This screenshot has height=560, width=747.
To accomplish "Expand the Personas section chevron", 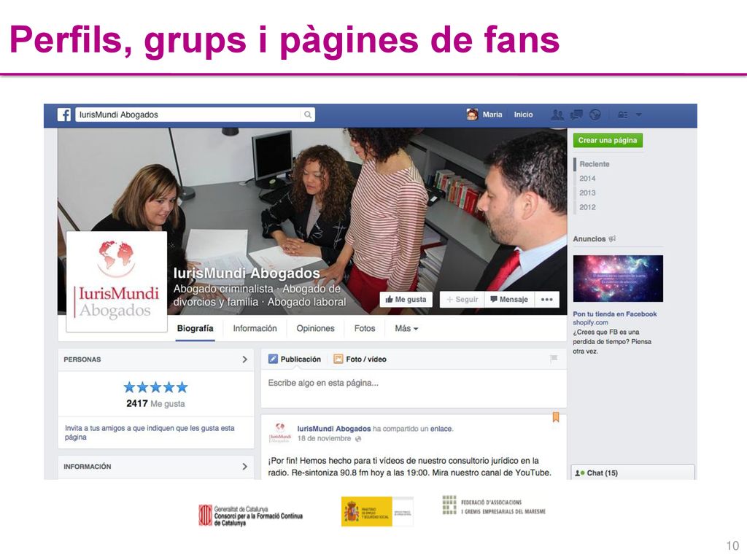I will (245, 359).
